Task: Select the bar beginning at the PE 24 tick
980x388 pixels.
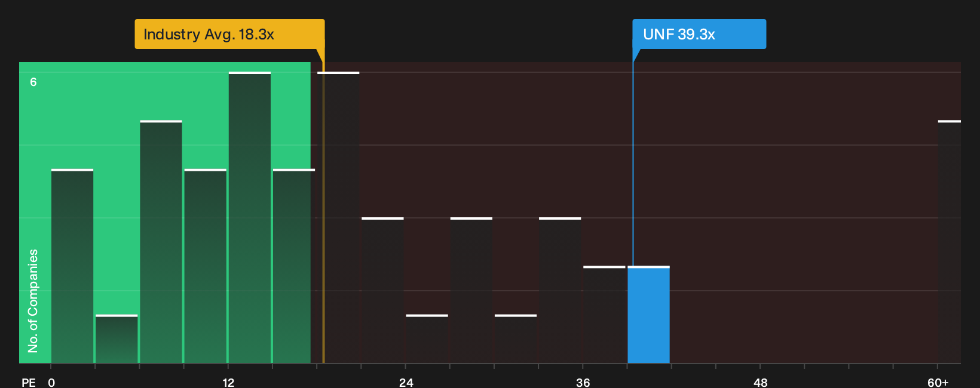Action: (x=427, y=339)
